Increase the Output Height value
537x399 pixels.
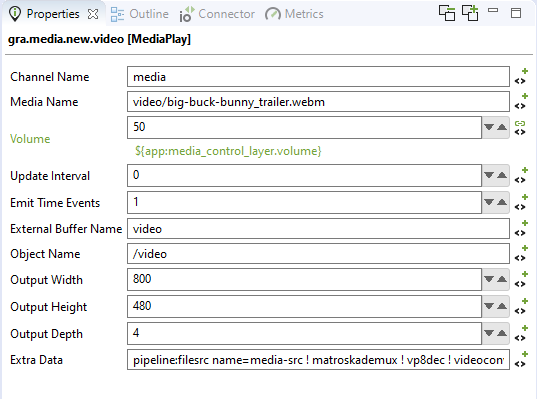point(502,307)
